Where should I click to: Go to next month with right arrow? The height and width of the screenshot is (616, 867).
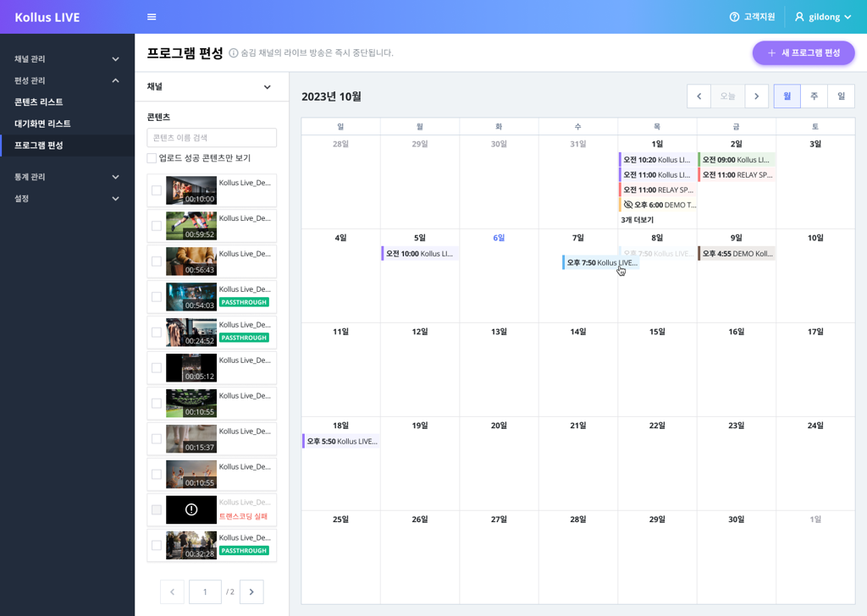[756, 96]
